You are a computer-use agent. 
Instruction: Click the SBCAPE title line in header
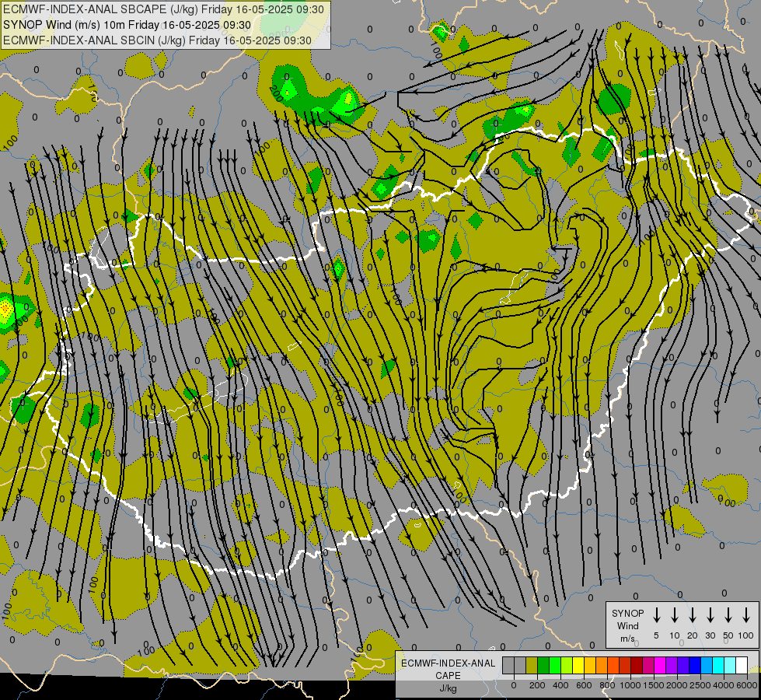click(163, 9)
